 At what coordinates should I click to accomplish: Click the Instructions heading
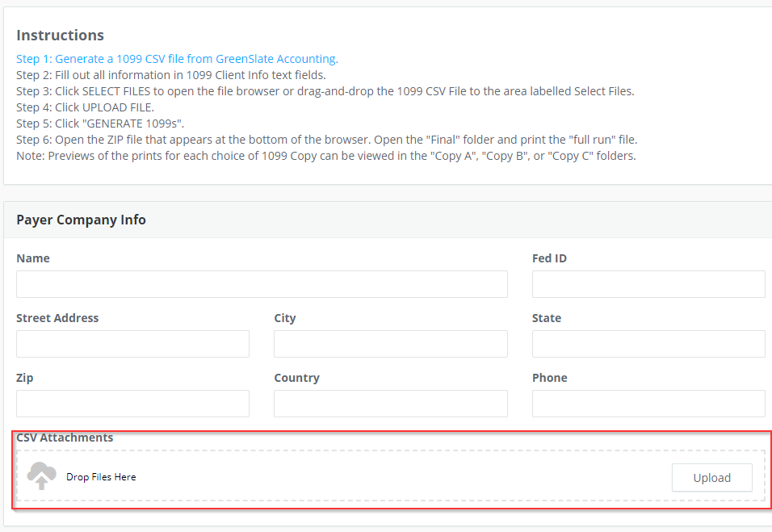click(60, 36)
